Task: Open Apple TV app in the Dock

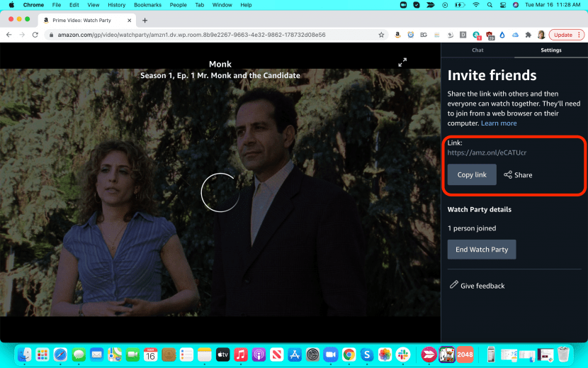Action: click(x=222, y=354)
